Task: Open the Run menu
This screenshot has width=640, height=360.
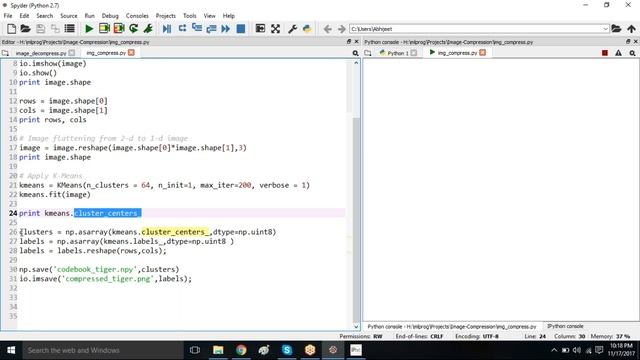Action: point(89,16)
